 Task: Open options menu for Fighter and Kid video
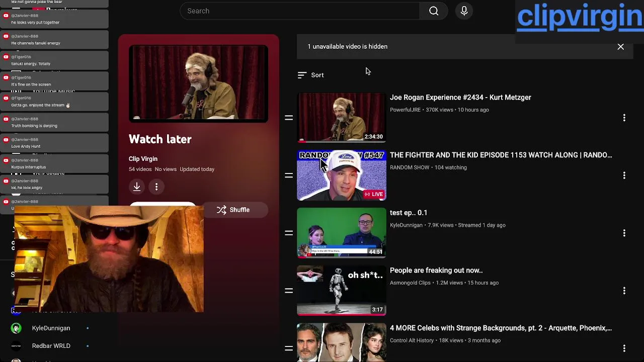tap(624, 175)
